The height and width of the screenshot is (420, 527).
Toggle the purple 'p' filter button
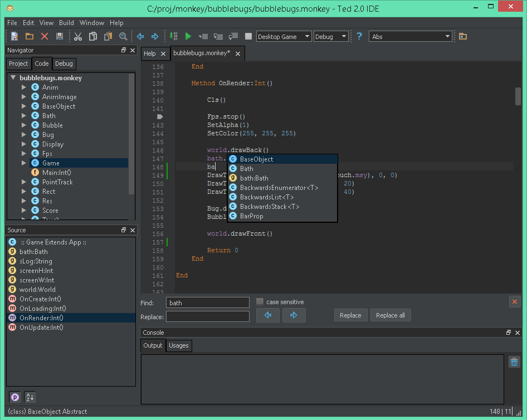tap(15, 397)
